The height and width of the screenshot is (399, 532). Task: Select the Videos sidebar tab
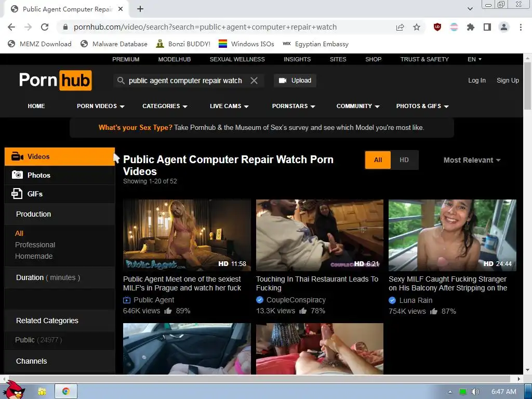point(60,156)
